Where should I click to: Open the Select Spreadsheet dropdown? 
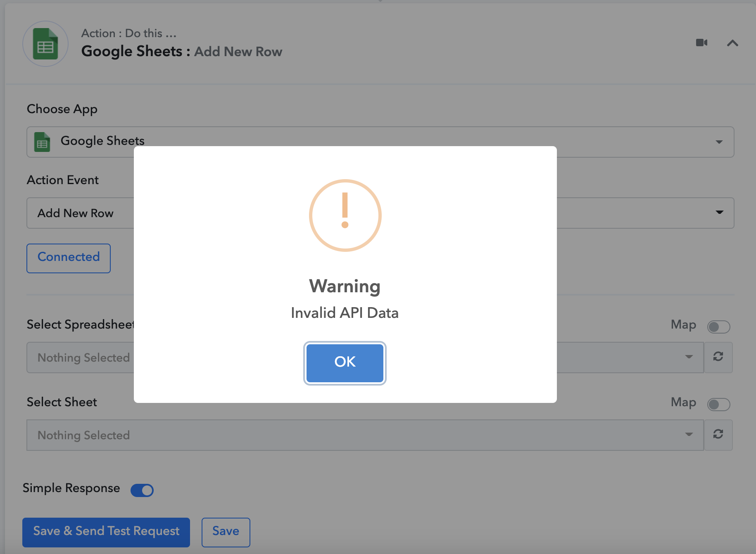[x=365, y=357]
